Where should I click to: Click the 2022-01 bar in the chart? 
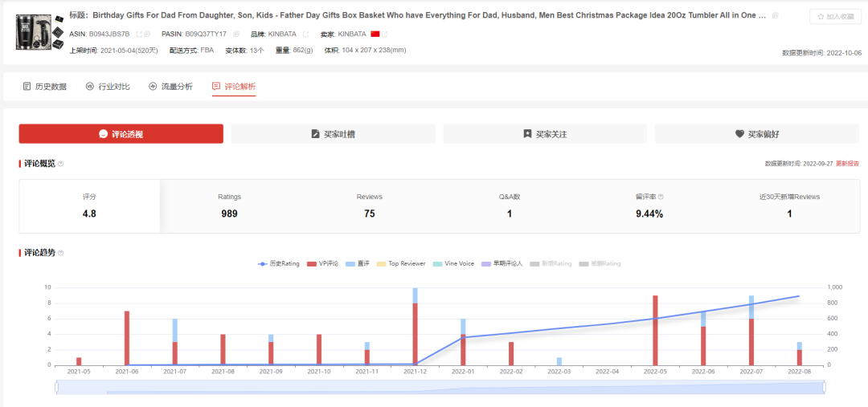[x=464, y=342]
